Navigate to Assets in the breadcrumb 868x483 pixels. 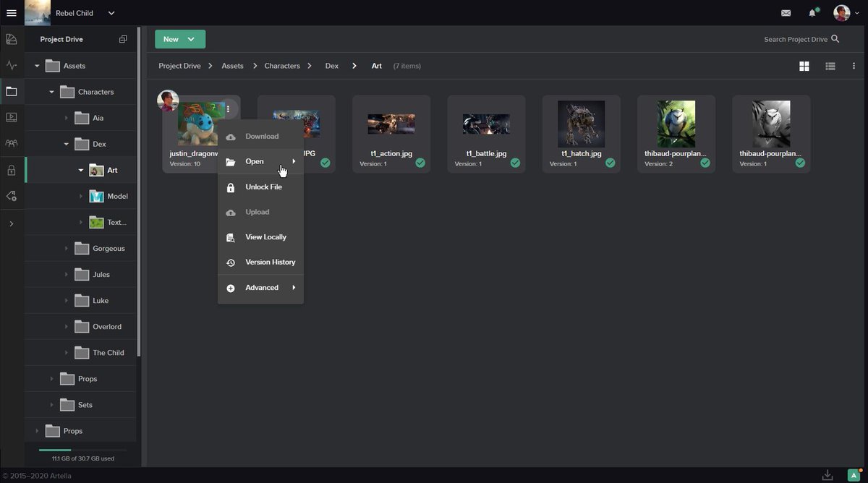click(x=232, y=66)
